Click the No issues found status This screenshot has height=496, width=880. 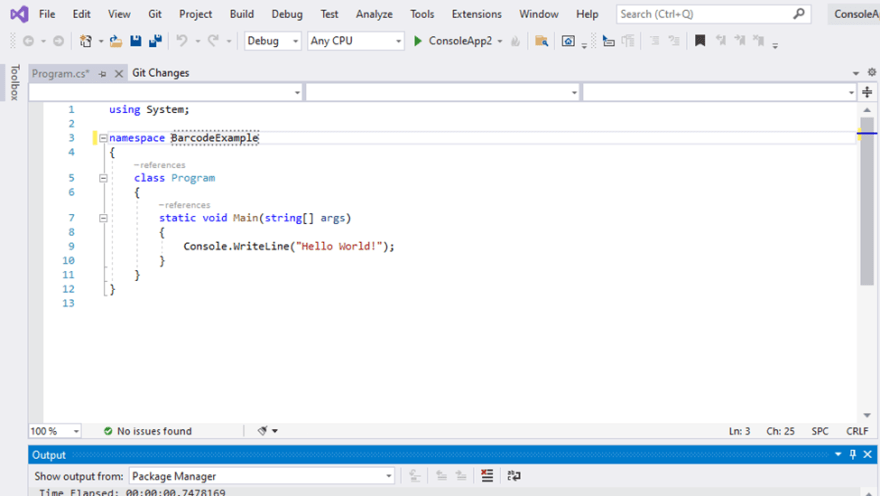click(x=148, y=431)
